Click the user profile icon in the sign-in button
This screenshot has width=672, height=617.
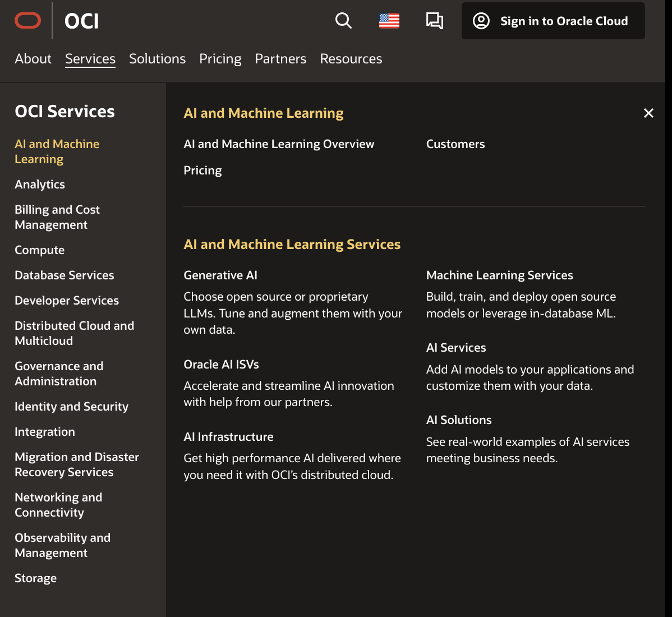click(x=481, y=21)
